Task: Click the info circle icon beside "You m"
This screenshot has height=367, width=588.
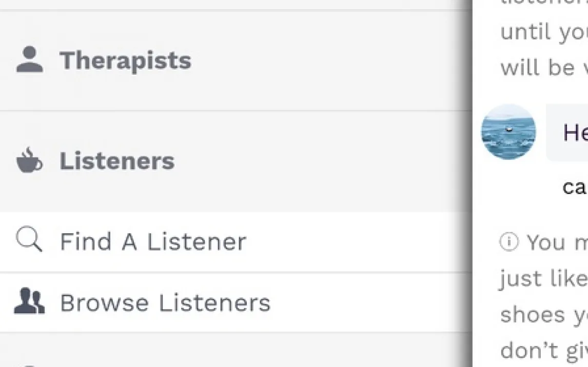Action: [508, 242]
